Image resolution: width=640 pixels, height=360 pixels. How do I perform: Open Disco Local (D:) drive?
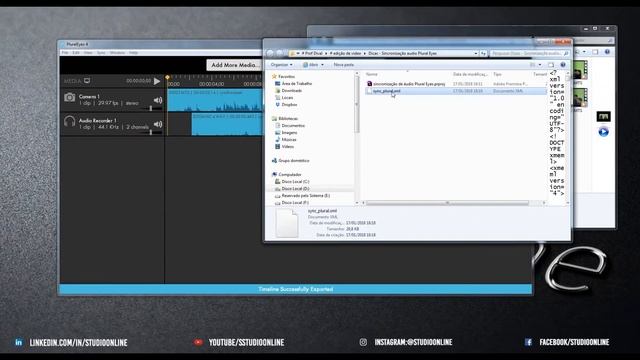(x=292, y=189)
